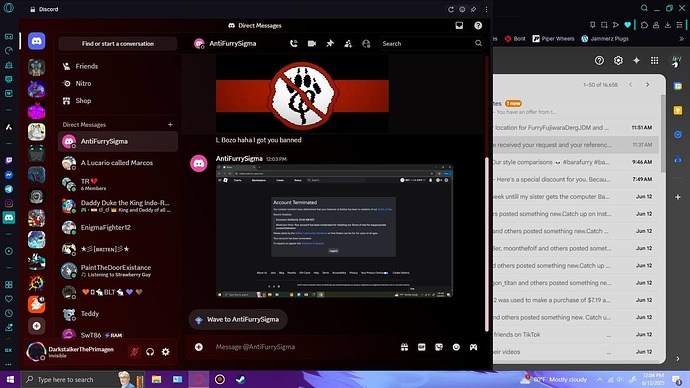This screenshot has width=690, height=388.
Task: Open the GIF picker
Action: click(x=422, y=347)
